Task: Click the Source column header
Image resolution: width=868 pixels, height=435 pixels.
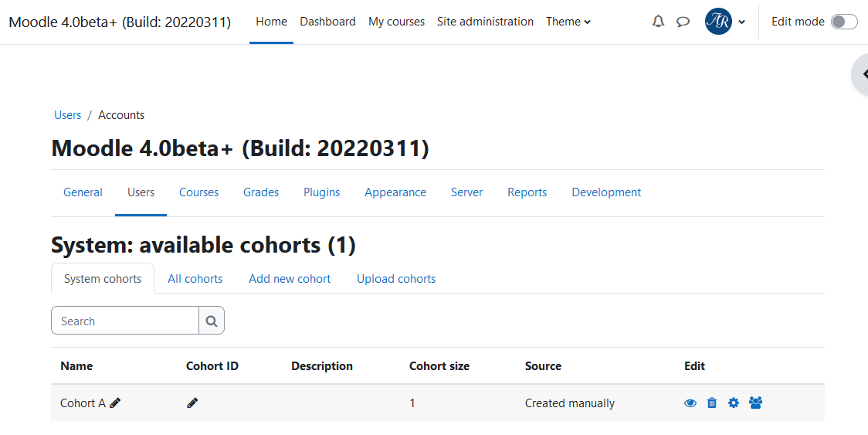Action: (x=543, y=365)
